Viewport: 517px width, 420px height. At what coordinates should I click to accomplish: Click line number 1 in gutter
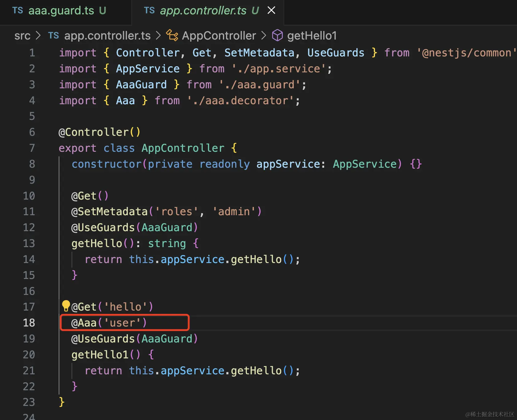32,53
